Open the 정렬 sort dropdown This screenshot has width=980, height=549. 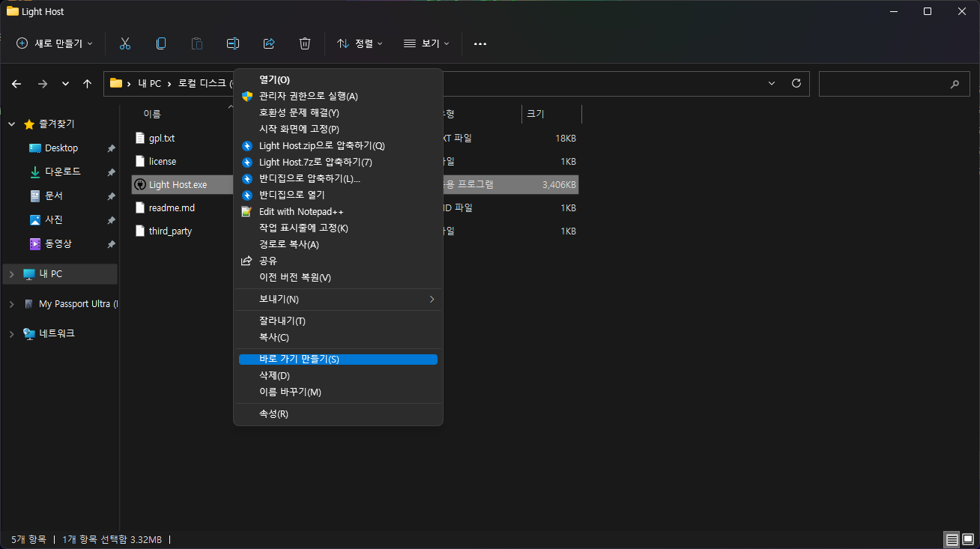click(x=360, y=43)
